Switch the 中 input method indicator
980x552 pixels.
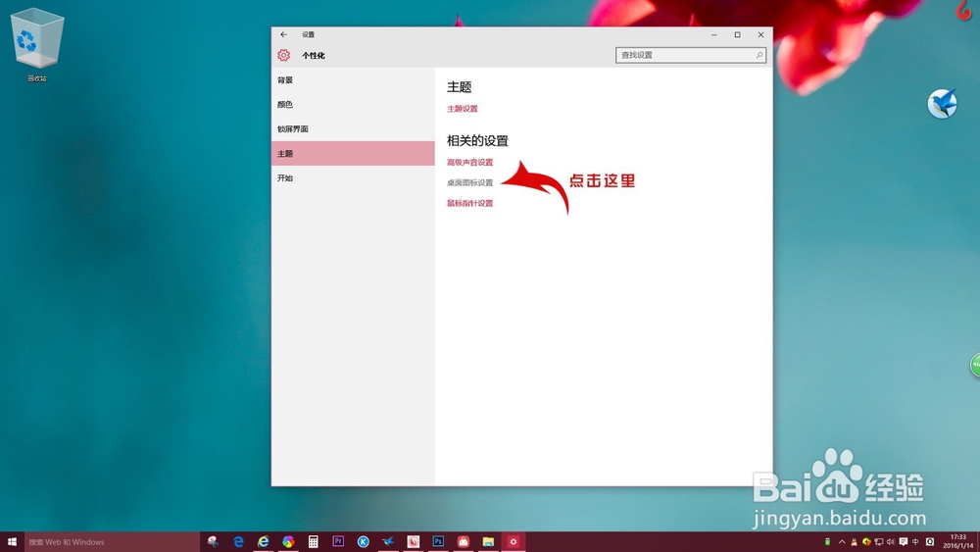pos(915,542)
